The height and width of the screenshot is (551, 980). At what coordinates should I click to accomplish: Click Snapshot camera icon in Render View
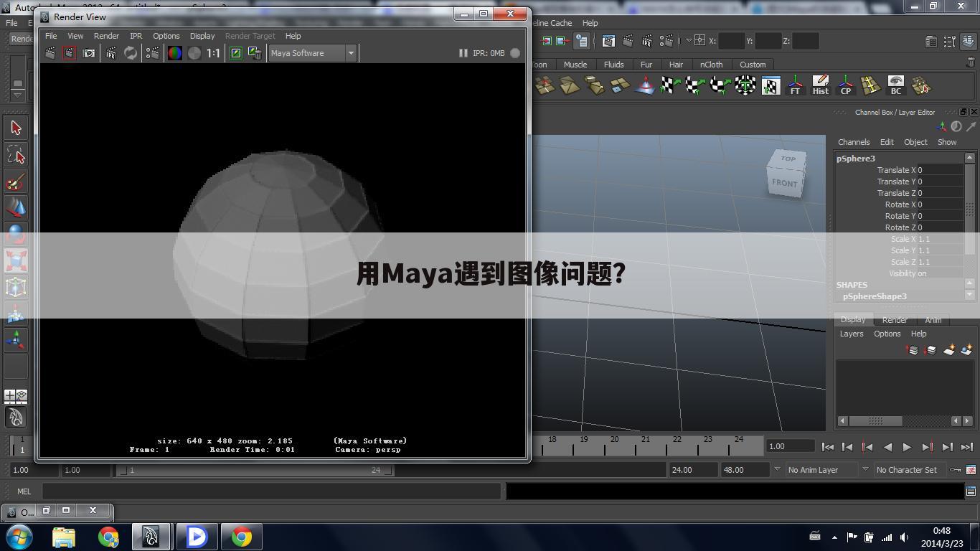[89, 53]
